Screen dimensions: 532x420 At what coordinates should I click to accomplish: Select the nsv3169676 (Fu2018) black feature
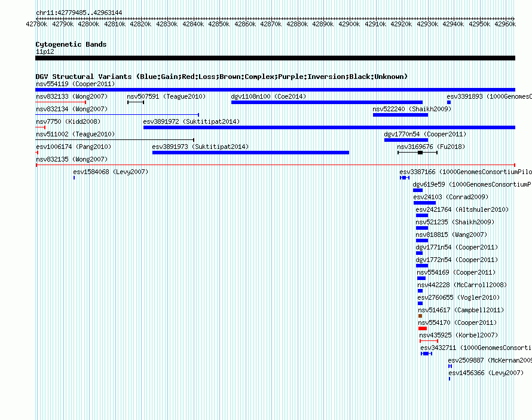[x=417, y=153]
